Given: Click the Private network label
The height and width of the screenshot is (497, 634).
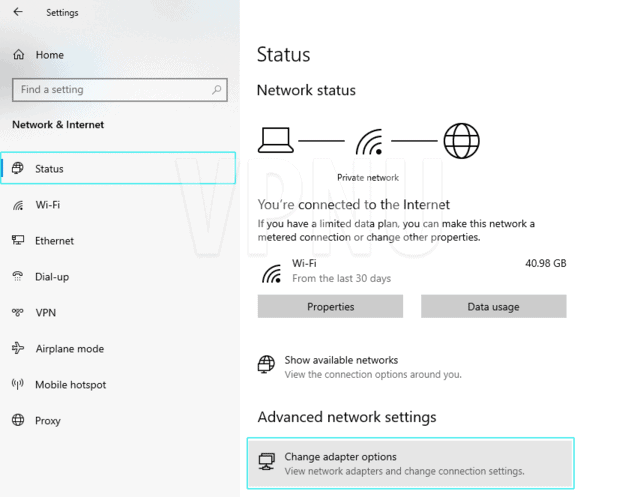Looking at the screenshot, I should click(368, 178).
